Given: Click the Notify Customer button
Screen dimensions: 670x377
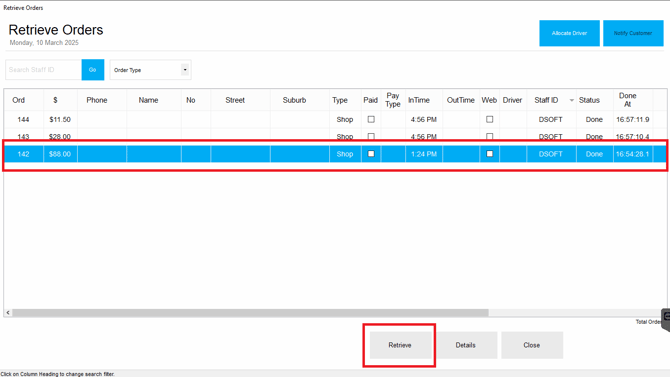Looking at the screenshot, I should pyautogui.click(x=633, y=33).
